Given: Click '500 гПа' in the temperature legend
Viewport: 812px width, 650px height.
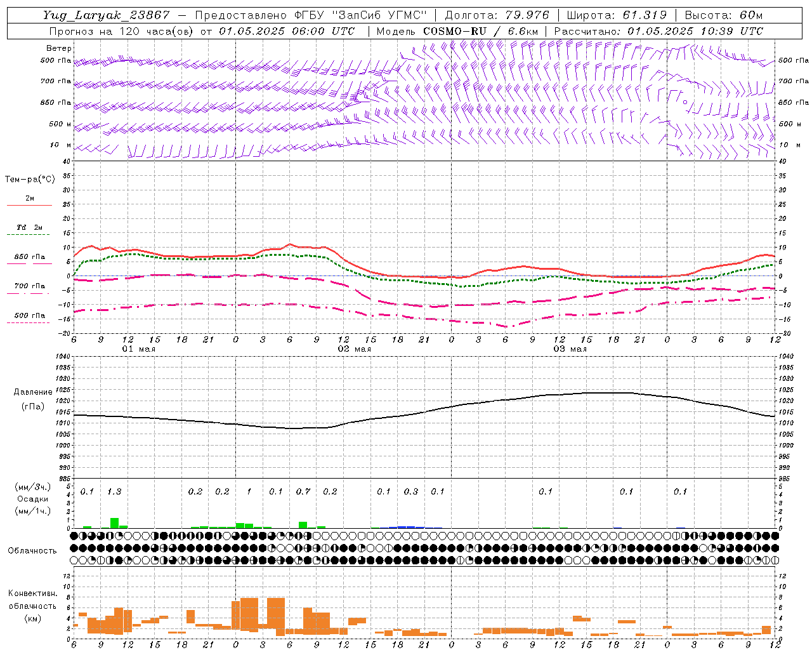Looking at the screenshot, I should coord(30,315).
